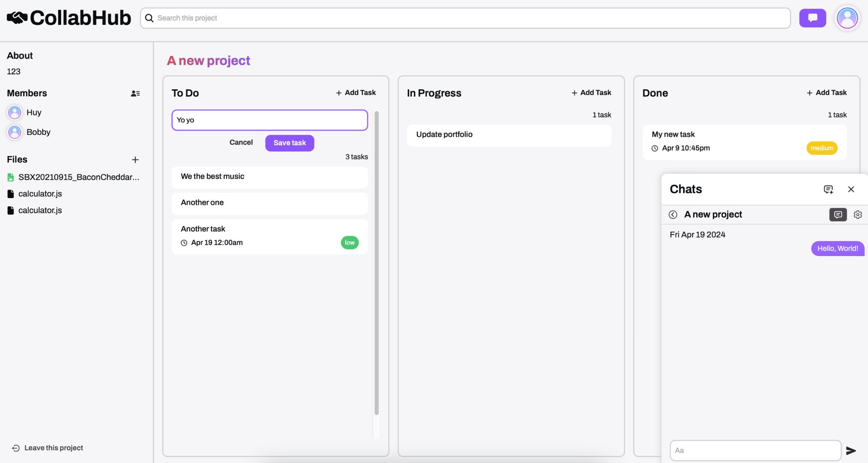Screen dimensions: 868x463
Task: Click the profile avatar in the top right
Action: coord(847,18)
